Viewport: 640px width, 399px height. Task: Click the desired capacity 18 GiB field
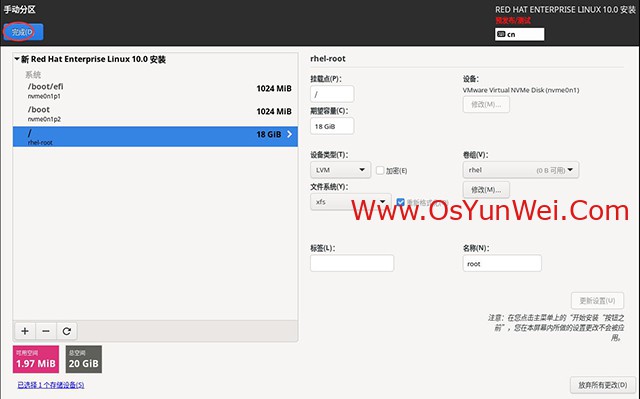point(332,126)
